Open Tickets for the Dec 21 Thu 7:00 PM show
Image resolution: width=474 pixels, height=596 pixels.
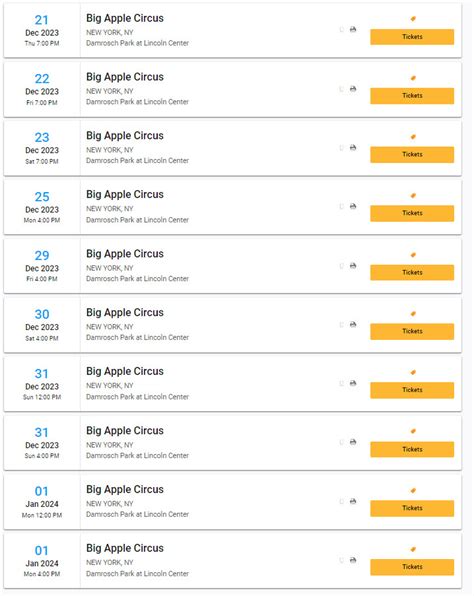pyautogui.click(x=412, y=37)
